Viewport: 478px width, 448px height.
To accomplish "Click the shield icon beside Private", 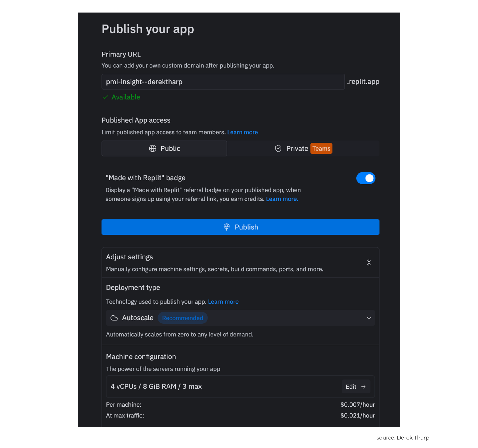I will pyautogui.click(x=278, y=149).
